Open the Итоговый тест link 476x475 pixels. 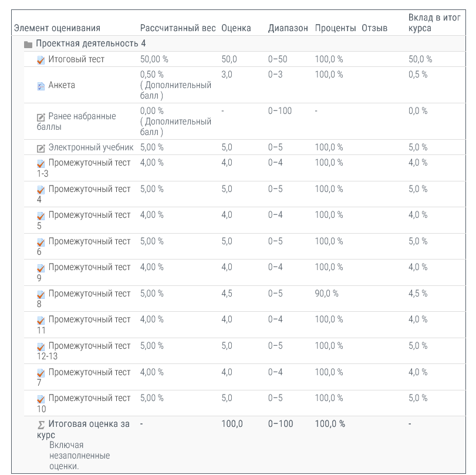76,59
